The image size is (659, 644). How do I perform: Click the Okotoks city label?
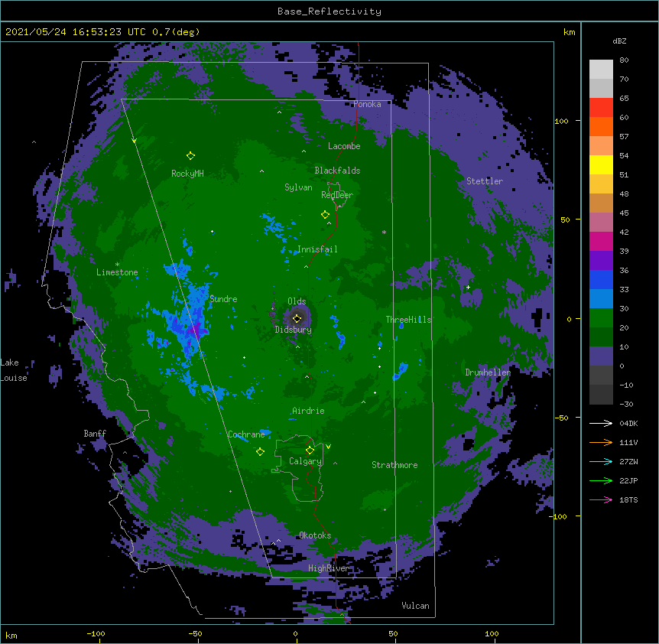[315, 535]
